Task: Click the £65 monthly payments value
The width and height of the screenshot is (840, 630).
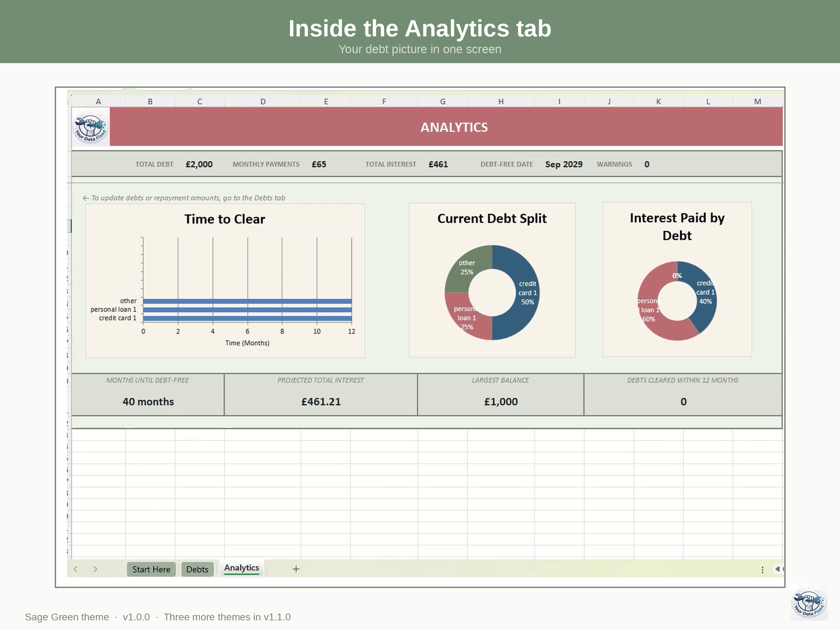Action: tap(319, 164)
